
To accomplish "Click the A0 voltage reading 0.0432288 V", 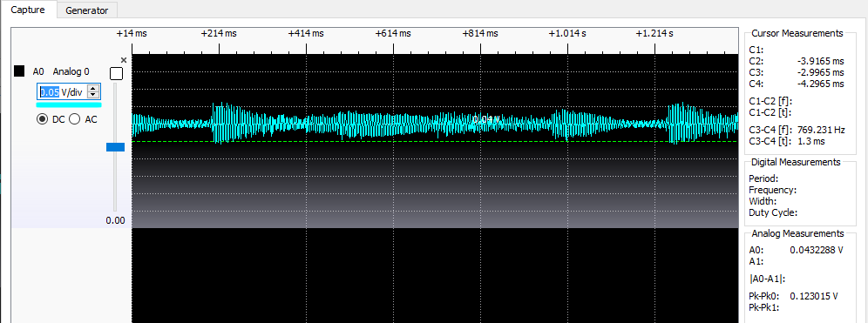I will [x=817, y=250].
